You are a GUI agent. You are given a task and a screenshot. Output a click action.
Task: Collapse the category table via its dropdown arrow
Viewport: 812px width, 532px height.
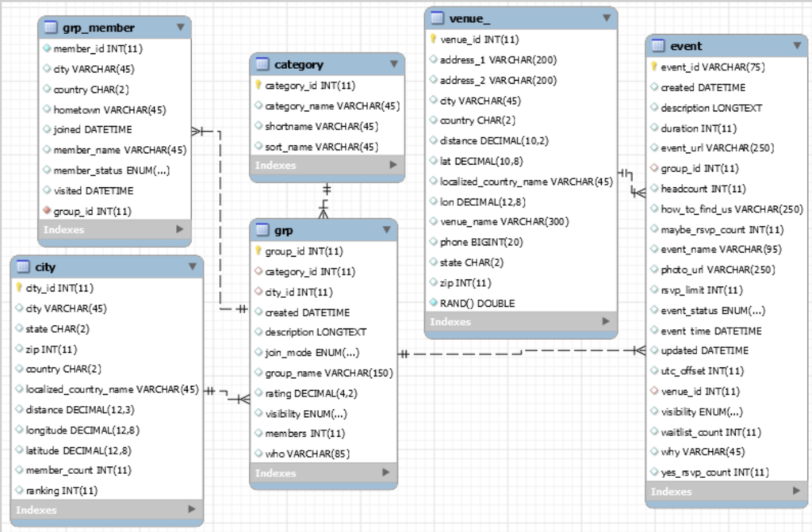coord(393,64)
